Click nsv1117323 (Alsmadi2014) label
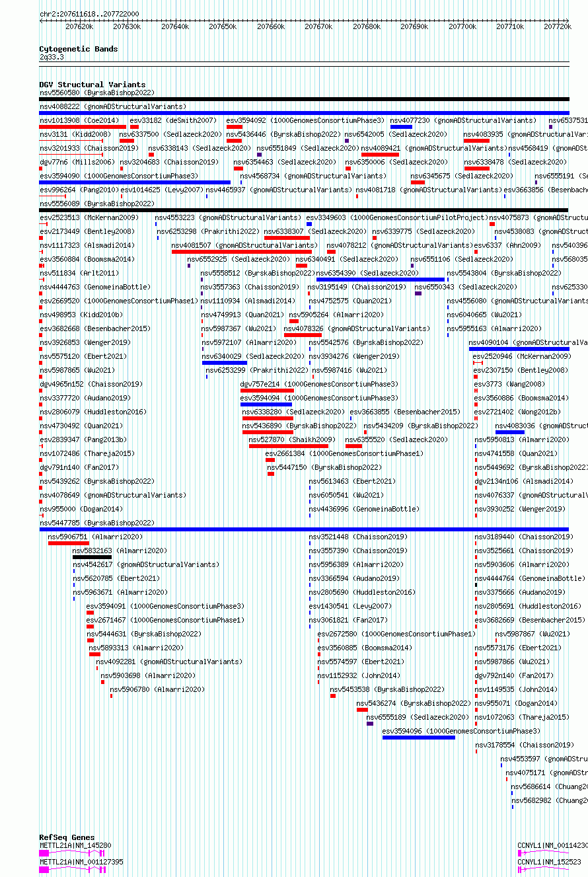 [87, 245]
